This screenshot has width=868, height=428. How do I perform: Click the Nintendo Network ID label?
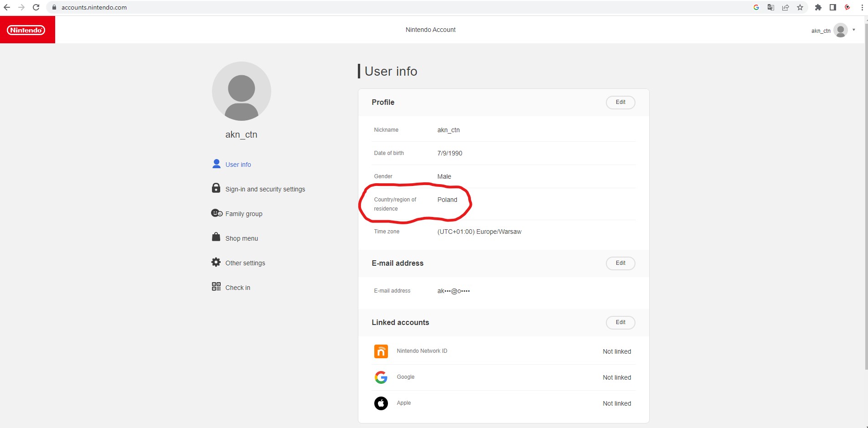[422, 351]
